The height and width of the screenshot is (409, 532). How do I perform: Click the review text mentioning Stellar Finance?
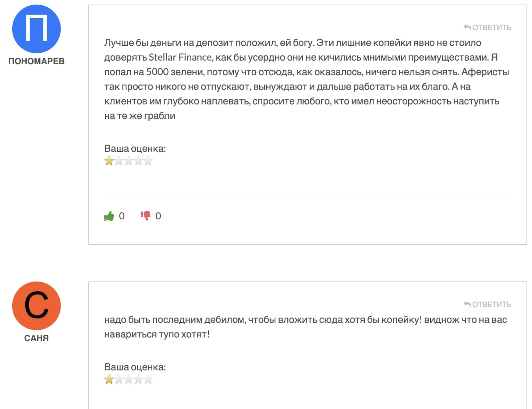tap(307, 79)
